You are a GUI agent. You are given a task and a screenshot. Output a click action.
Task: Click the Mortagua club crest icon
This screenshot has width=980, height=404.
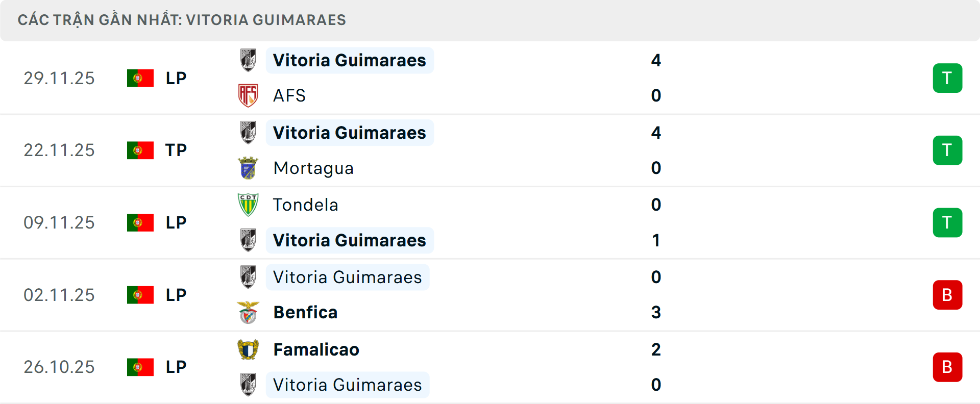(x=248, y=168)
